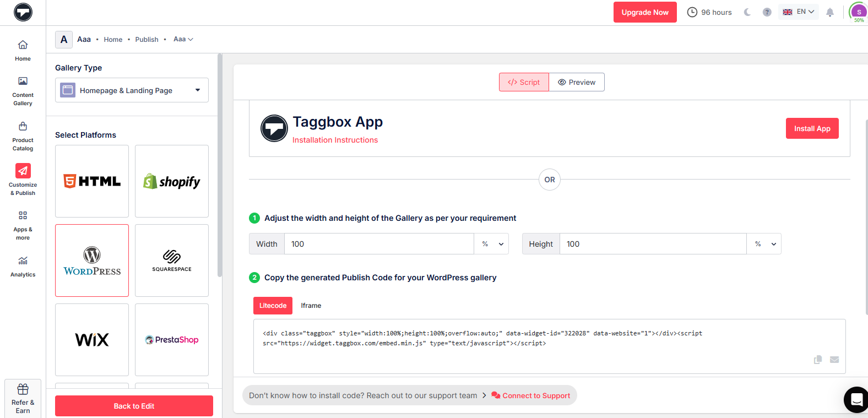Viewport: 868px width, 418px height.
Task: Click the Height input field
Action: pyautogui.click(x=653, y=244)
